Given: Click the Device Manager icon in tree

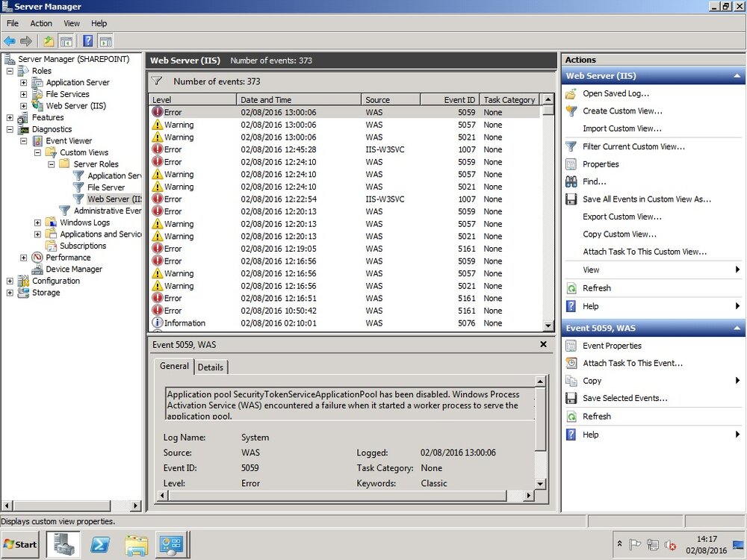Looking at the screenshot, I should 37,270.
